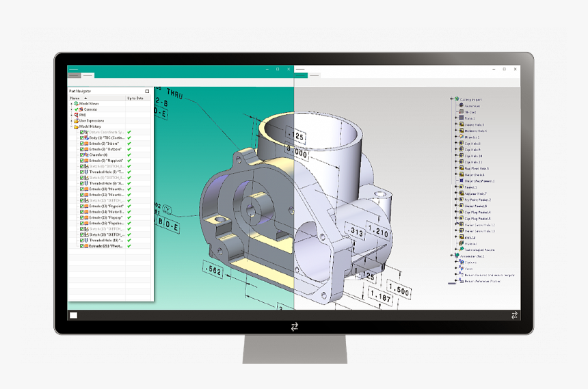Click the User Expressions folder icon

point(76,121)
